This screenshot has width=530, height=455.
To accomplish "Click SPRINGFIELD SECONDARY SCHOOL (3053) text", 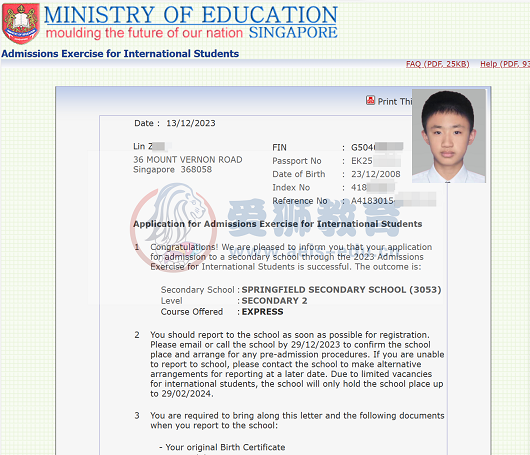I will tap(341, 290).
